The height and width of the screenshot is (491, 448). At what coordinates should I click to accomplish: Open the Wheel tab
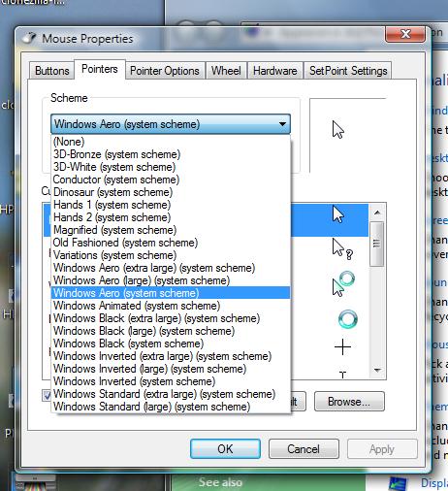pyautogui.click(x=226, y=71)
